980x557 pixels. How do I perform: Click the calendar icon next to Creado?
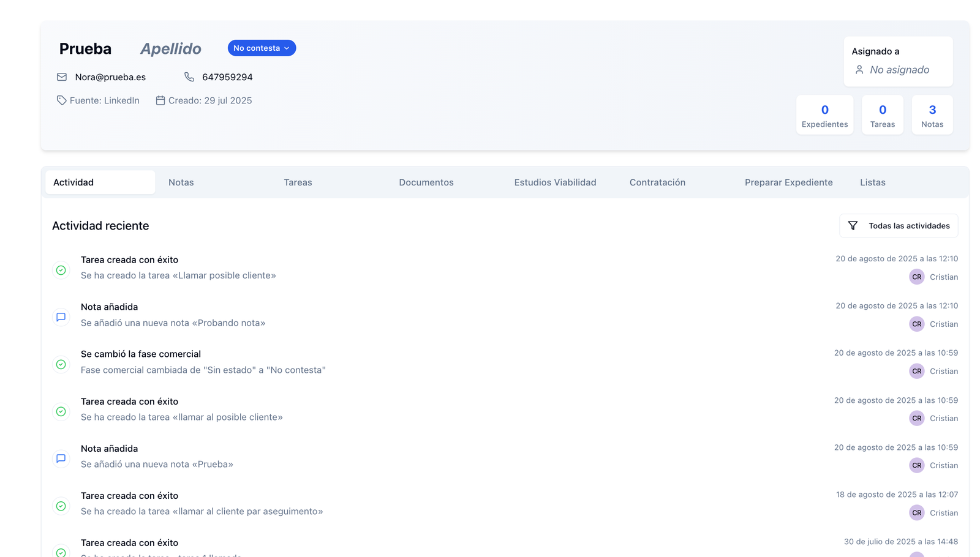click(160, 100)
